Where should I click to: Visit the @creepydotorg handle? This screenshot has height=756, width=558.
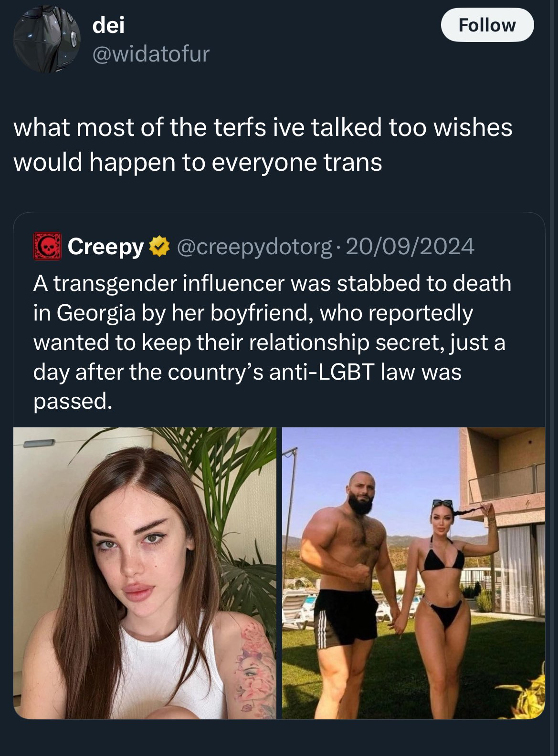tap(254, 247)
